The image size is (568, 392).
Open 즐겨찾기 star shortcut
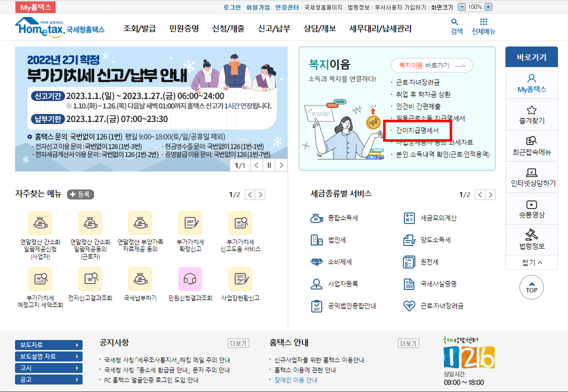click(x=531, y=114)
